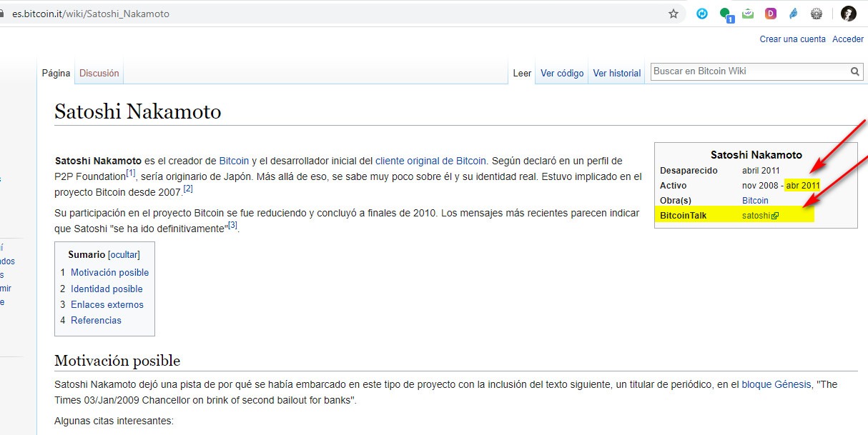Click the Activo value nov 2008 - abr 2011
Screen dimensions: 868x435
(x=781, y=186)
